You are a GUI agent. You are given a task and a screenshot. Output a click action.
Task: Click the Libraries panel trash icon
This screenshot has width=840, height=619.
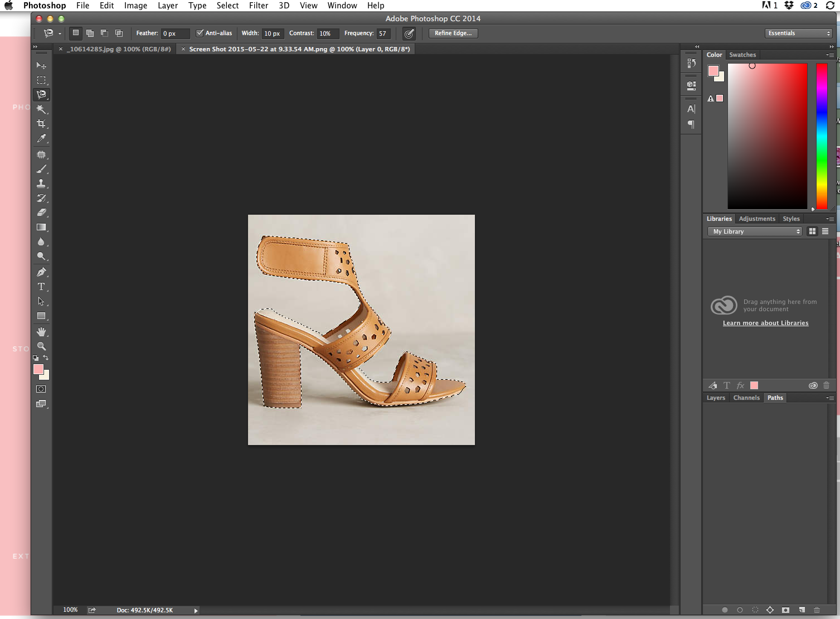827,385
